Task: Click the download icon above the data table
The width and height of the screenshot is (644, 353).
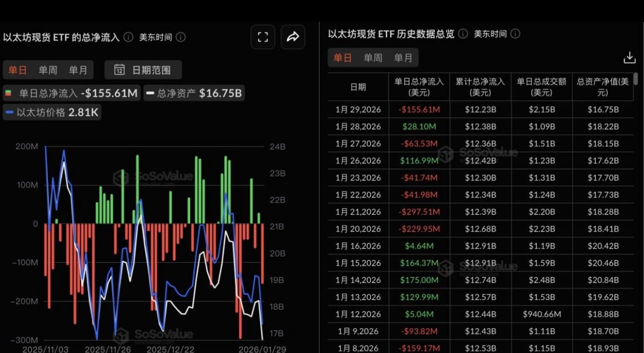Action: click(629, 57)
